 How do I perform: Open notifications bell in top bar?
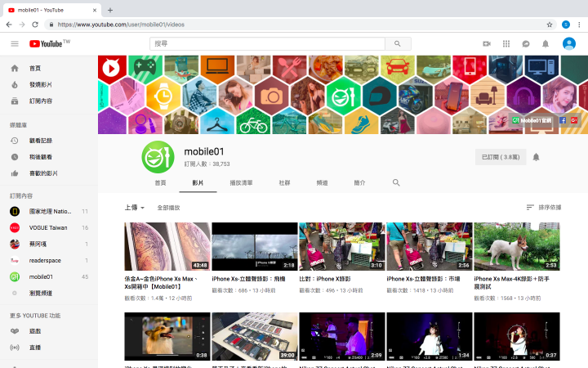tap(546, 44)
